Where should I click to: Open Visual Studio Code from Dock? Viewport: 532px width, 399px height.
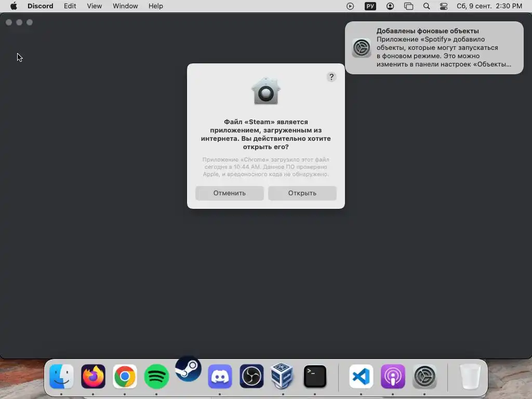pyautogui.click(x=361, y=376)
